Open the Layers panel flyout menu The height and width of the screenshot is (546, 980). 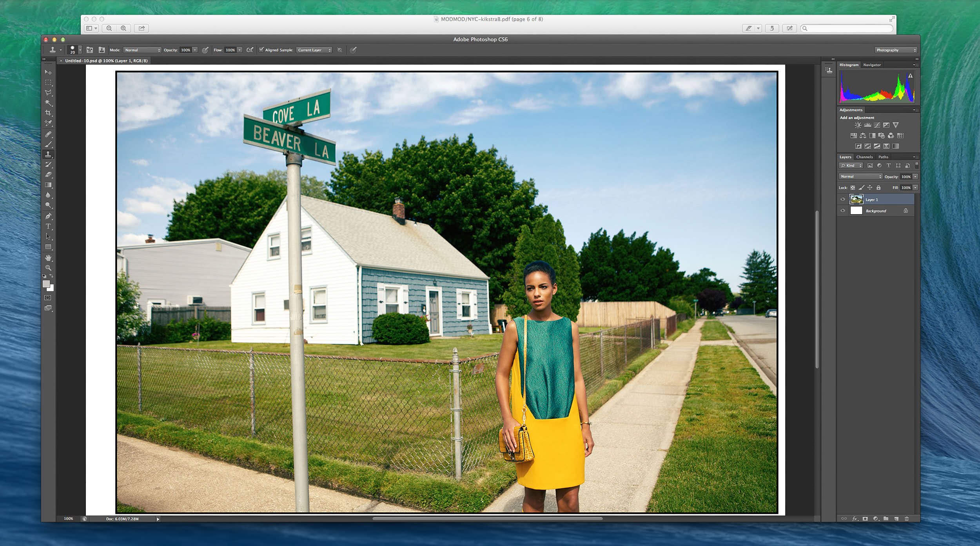[x=915, y=157]
